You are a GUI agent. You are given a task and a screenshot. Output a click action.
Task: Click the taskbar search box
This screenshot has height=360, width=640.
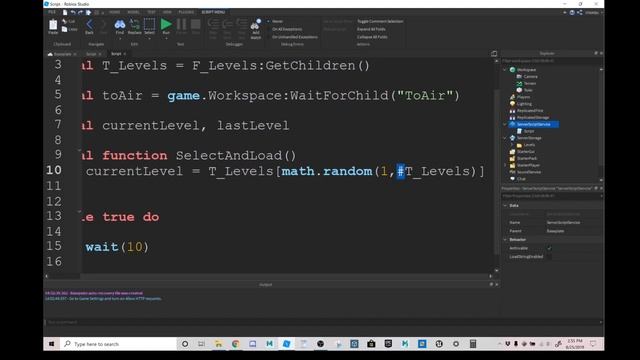118,344
